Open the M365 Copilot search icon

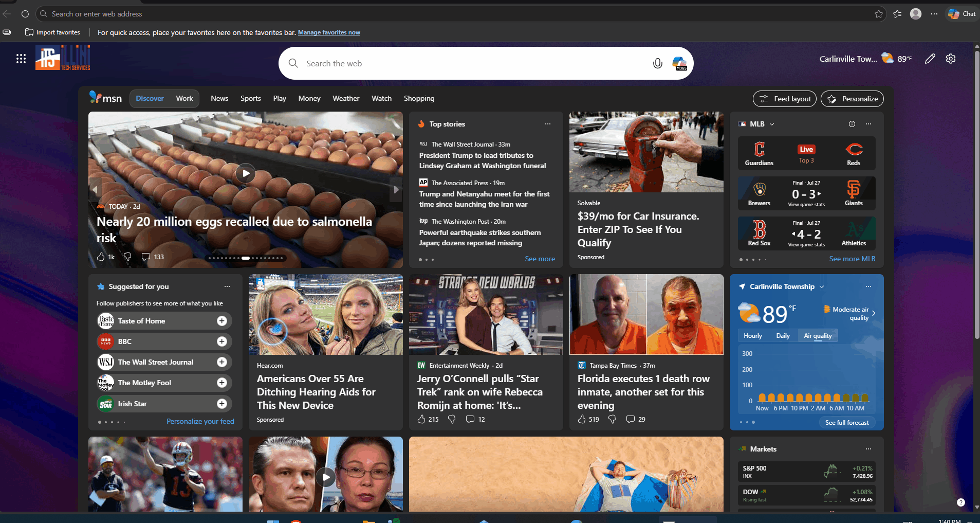tap(679, 63)
